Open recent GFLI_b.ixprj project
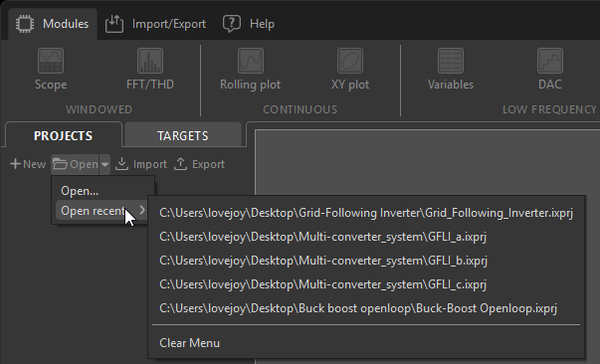This screenshot has width=600, height=364. [x=366, y=261]
